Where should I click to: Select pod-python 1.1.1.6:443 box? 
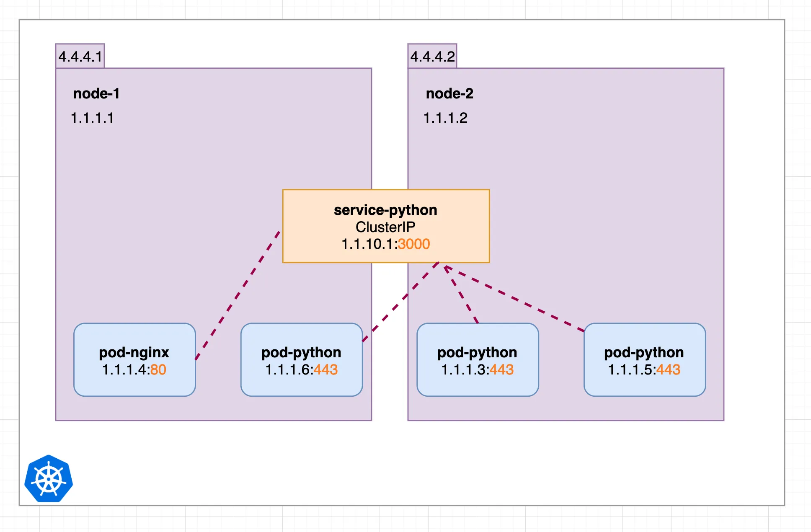tap(302, 360)
